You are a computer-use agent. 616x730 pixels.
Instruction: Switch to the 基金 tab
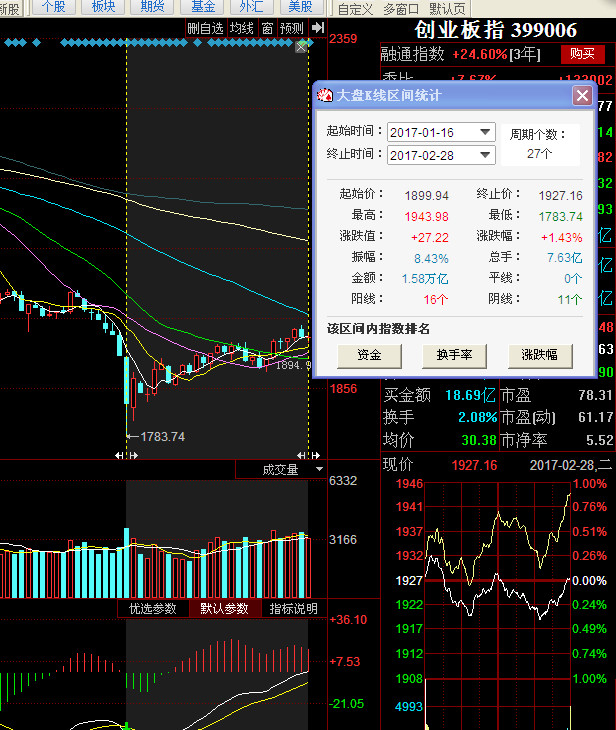(203, 7)
